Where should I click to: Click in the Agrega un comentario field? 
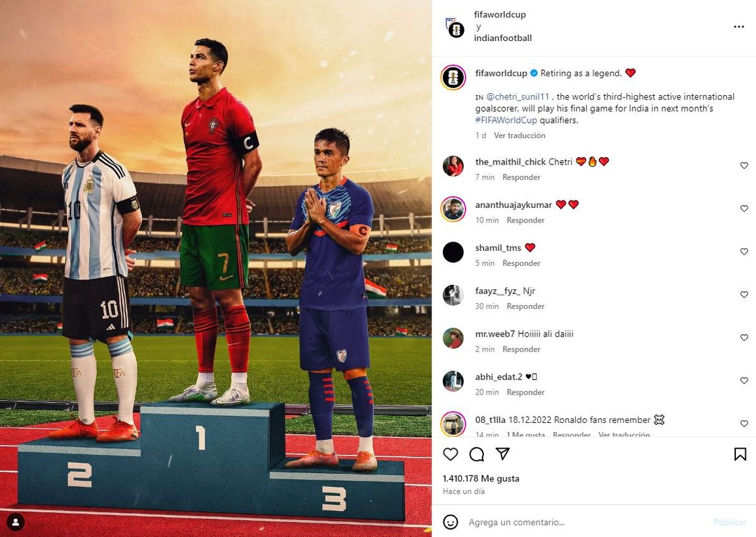pyautogui.click(x=586, y=522)
